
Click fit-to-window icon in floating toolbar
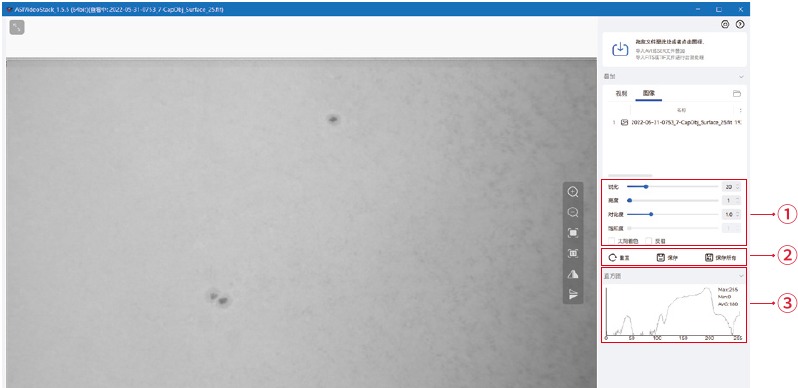coord(573,233)
